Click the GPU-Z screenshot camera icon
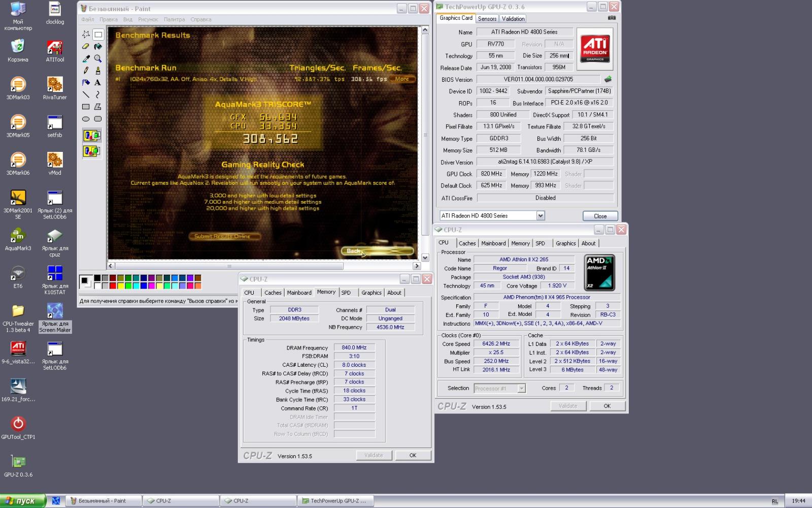 (612, 18)
